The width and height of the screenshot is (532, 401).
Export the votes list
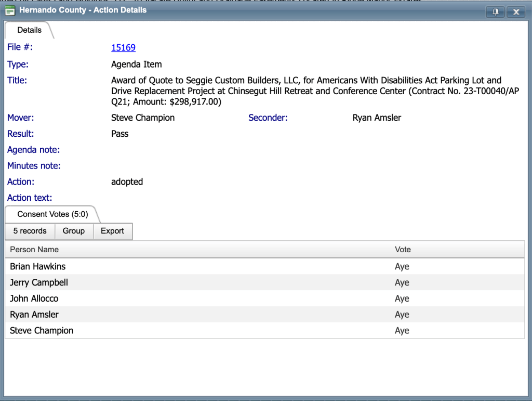coord(112,231)
